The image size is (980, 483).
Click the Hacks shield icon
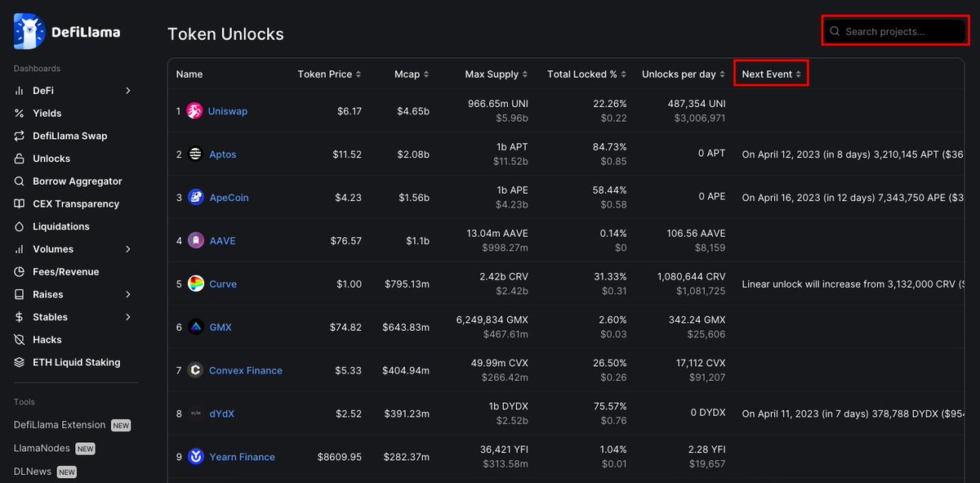pyautogui.click(x=19, y=339)
